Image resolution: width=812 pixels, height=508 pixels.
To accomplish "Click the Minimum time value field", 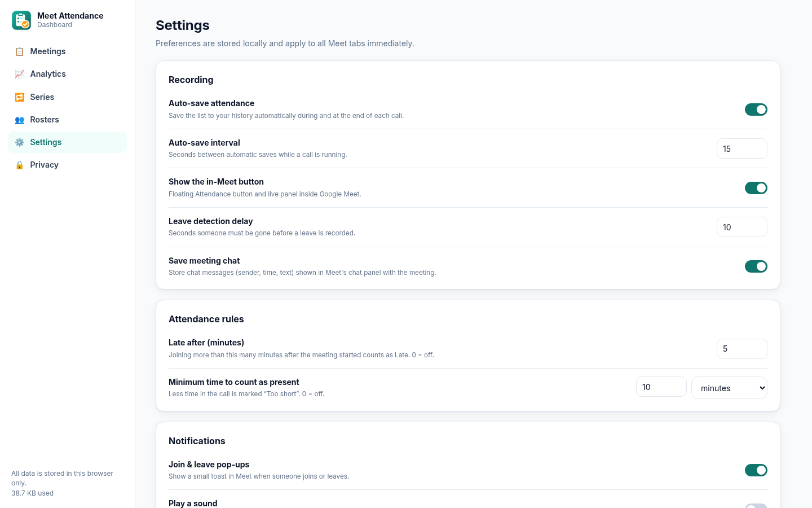I will pyautogui.click(x=661, y=387).
